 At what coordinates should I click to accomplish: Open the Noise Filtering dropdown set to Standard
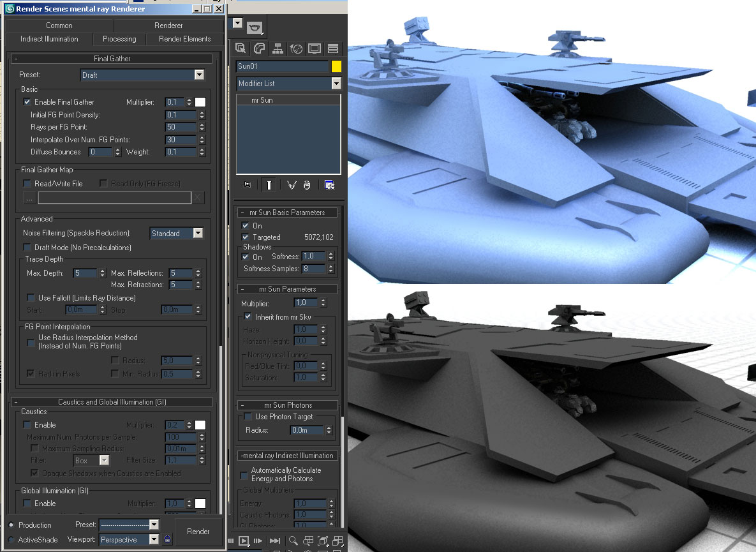coord(177,234)
